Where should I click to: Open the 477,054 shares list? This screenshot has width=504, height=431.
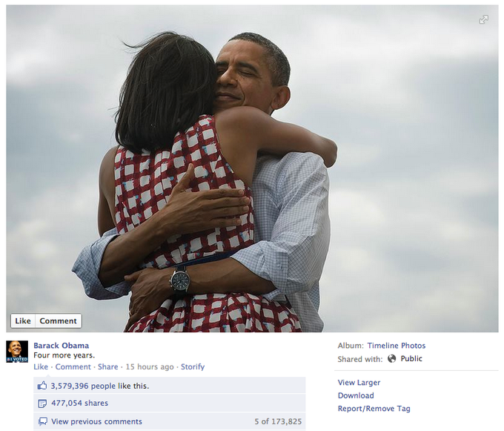(80, 403)
